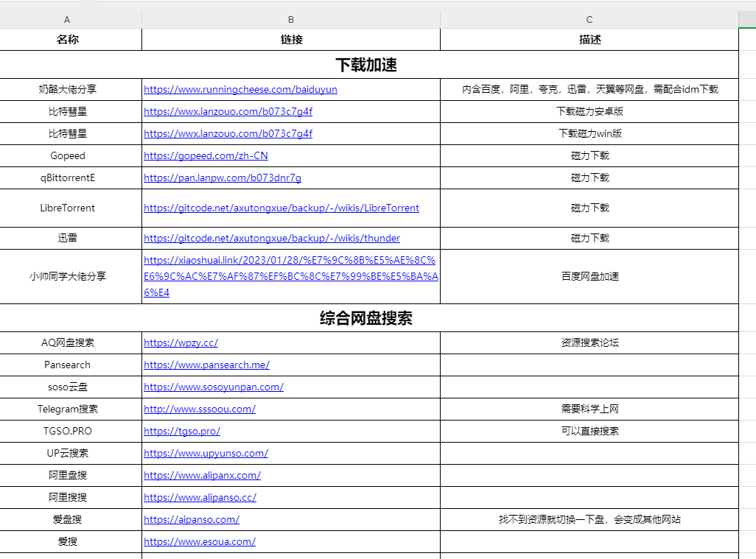The width and height of the screenshot is (756, 559).
Task: Click the 描述 header cell
Action: click(589, 40)
